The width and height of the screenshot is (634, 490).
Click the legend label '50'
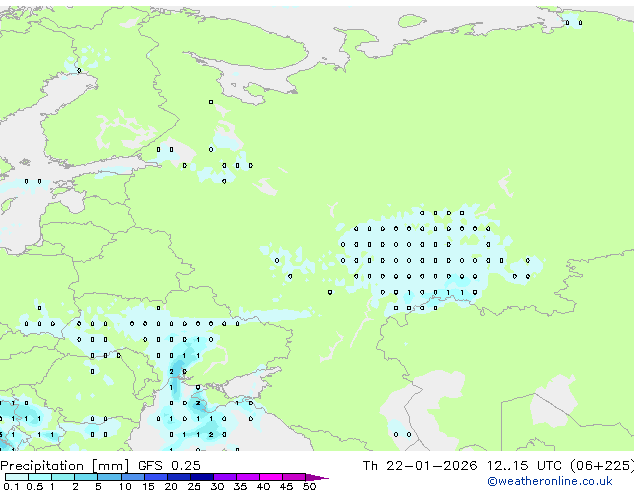coord(309,486)
